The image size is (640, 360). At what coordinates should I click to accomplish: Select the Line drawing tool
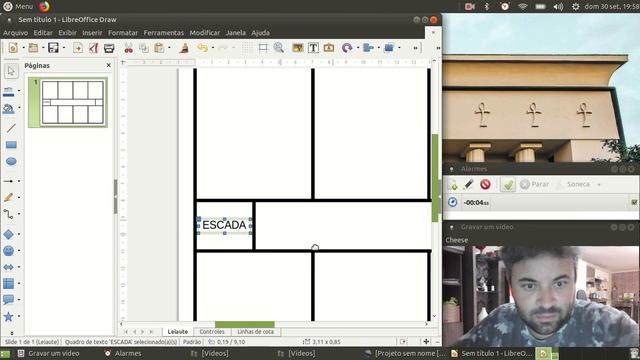coord(11,128)
